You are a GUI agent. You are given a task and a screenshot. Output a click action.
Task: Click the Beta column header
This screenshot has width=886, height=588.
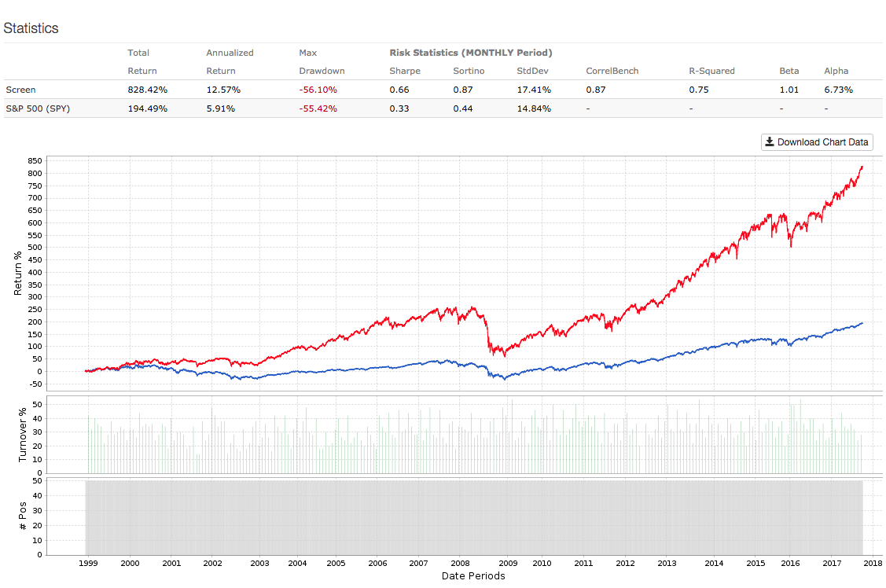point(789,71)
